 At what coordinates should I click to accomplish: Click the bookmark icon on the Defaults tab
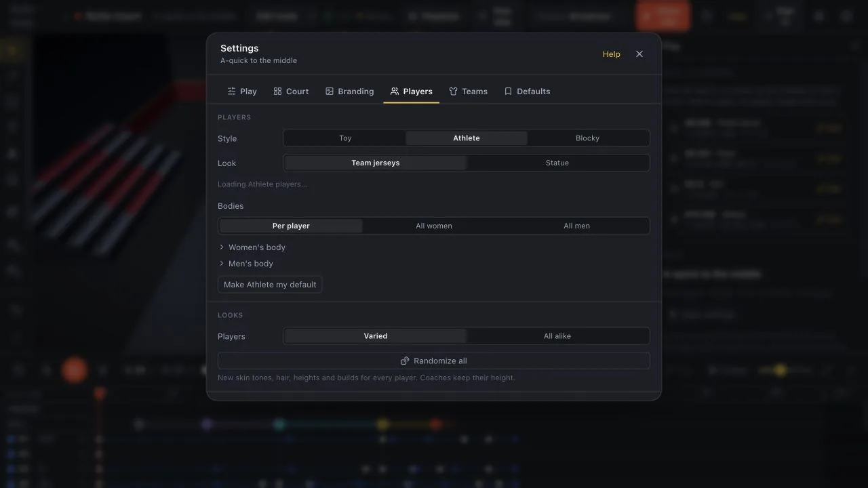click(508, 91)
